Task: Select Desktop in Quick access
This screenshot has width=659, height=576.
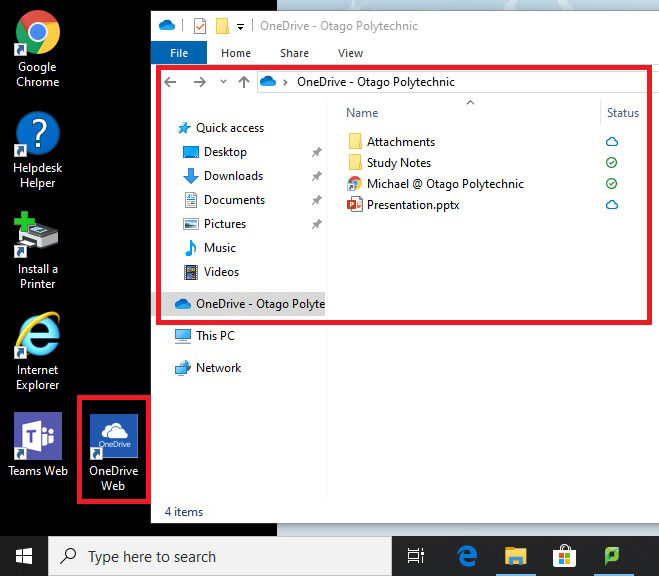Action: click(225, 152)
